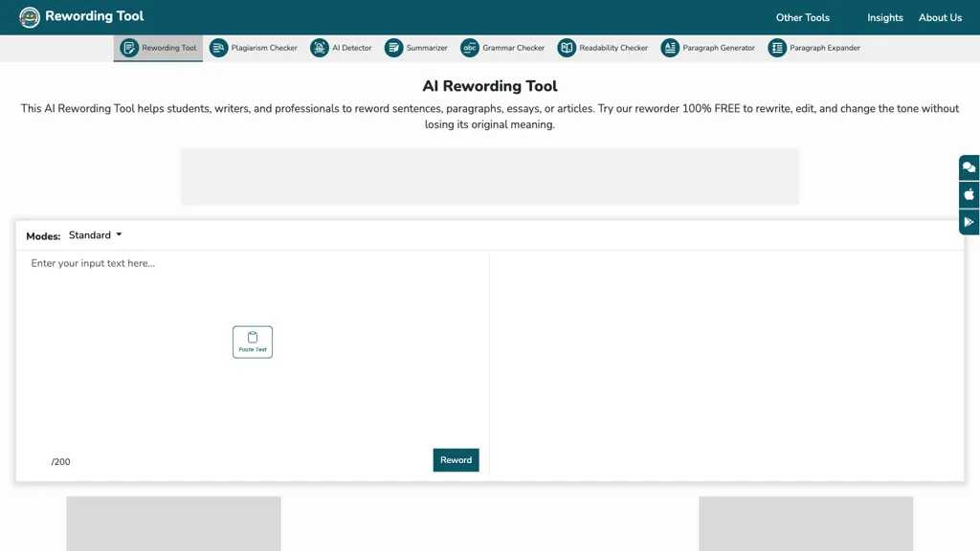Open the Insights menu item
Screen dimensions: 980x551
(x=884, y=17)
